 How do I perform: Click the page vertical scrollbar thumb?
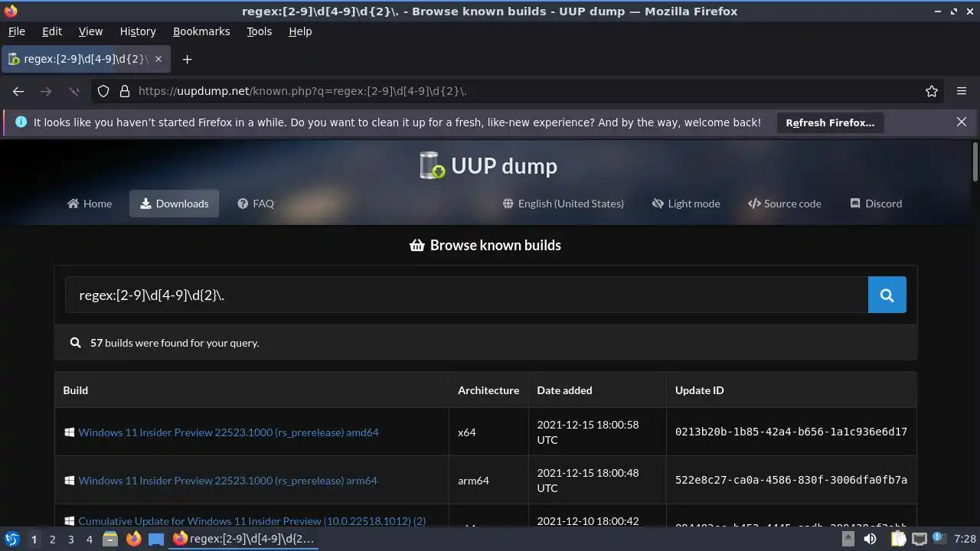[x=975, y=162]
